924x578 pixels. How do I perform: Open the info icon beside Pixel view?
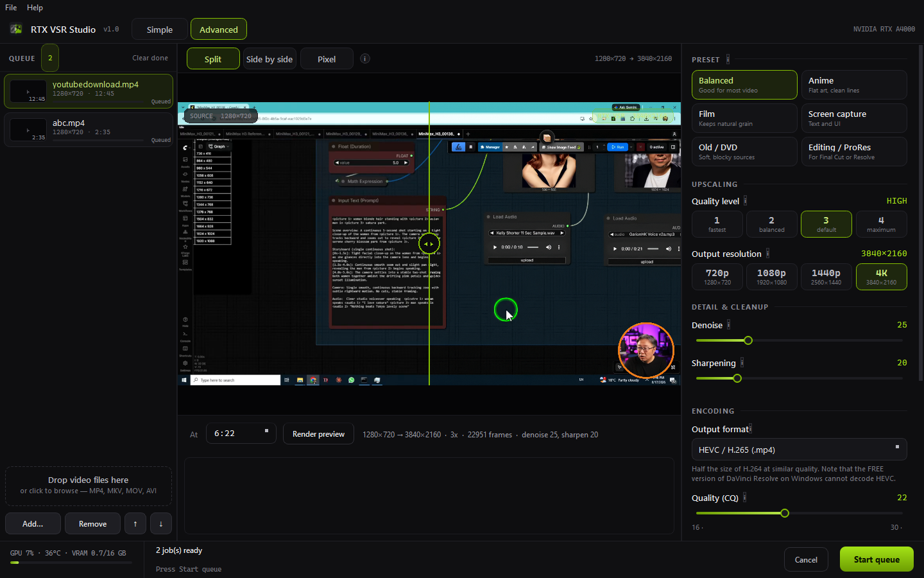[365, 58]
